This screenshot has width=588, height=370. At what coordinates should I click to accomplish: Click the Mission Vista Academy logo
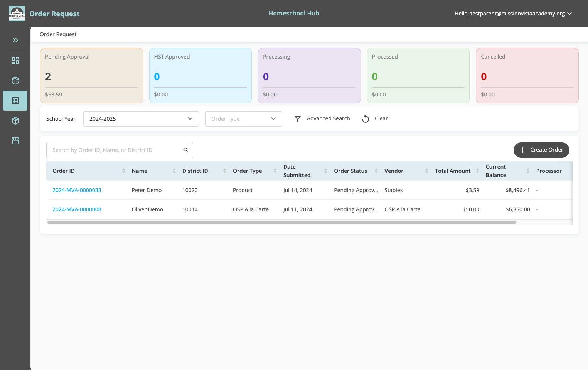point(17,14)
